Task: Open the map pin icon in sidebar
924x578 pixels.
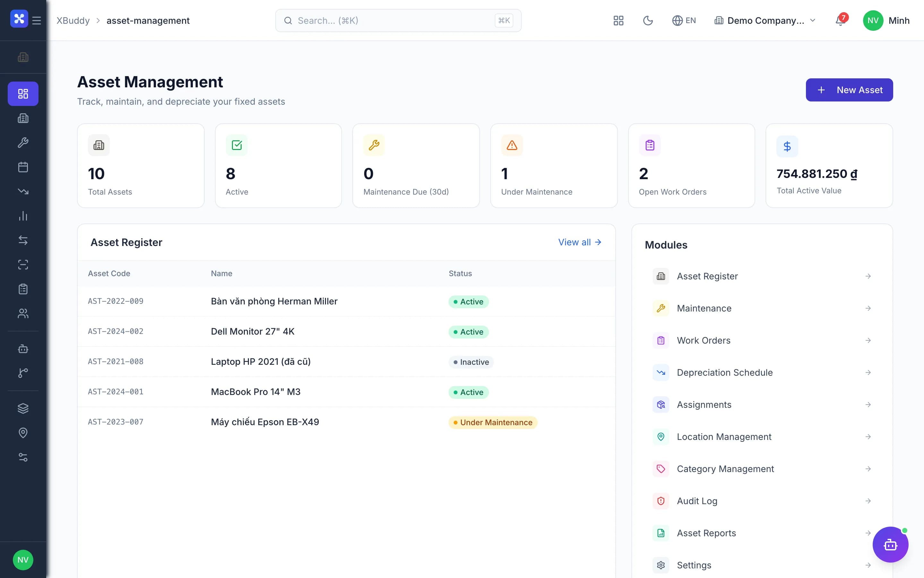Action: (x=23, y=433)
